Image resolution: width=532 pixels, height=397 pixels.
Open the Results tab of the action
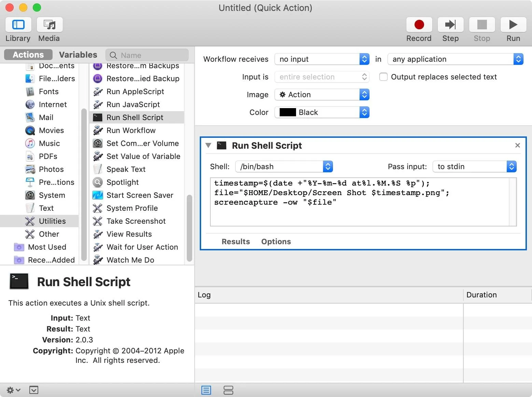[x=236, y=241]
